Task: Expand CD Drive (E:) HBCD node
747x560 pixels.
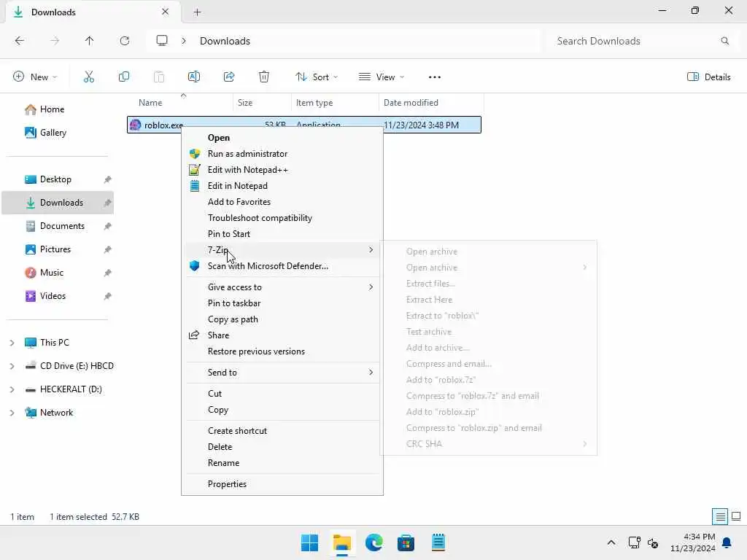Action: click(12, 366)
